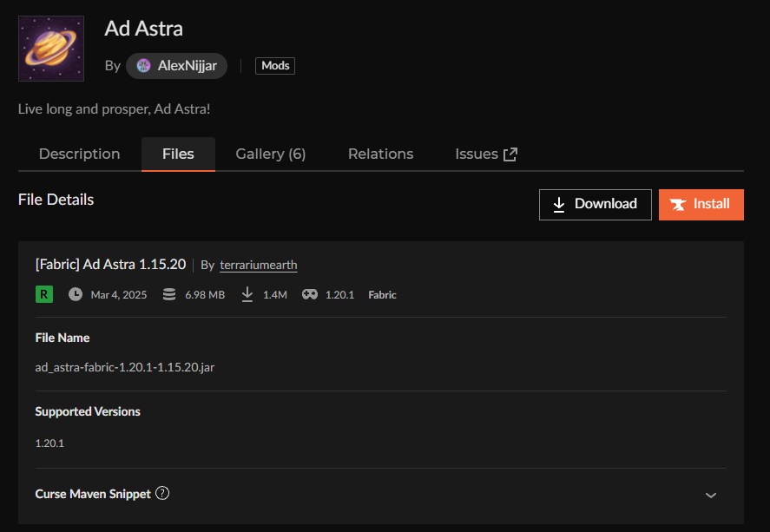This screenshot has width=770, height=532.
Task: Click the question mark beside Curse Maven Snippet
Action: (x=162, y=493)
